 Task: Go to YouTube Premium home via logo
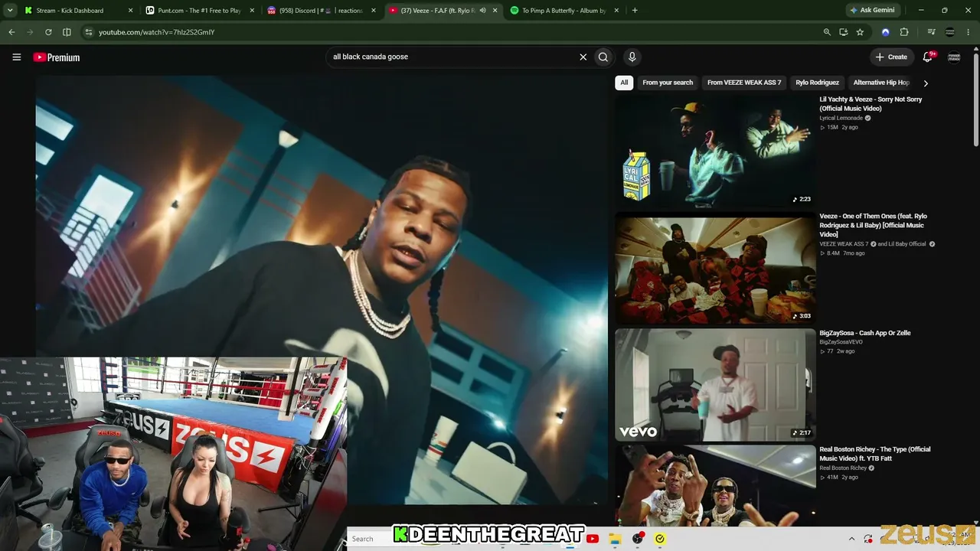point(56,57)
